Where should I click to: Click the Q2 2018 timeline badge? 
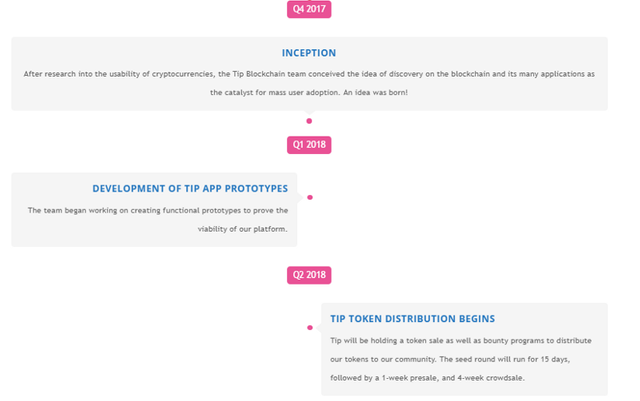(309, 275)
